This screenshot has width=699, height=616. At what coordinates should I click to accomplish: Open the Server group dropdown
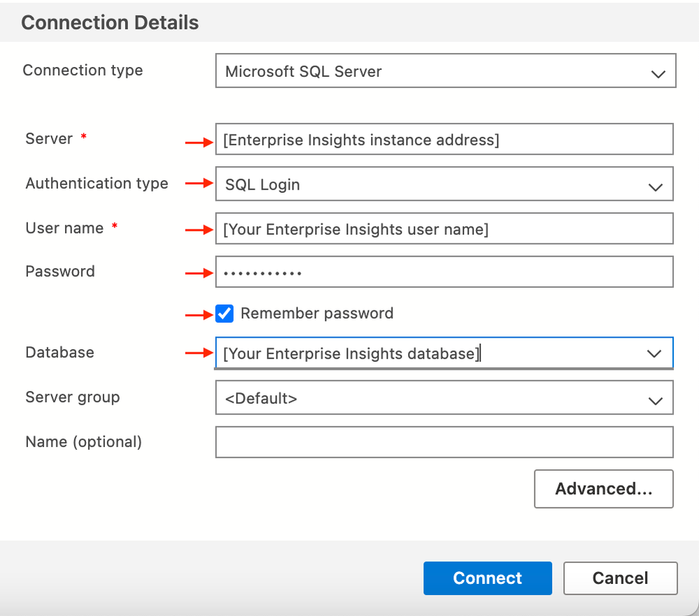tap(444, 399)
